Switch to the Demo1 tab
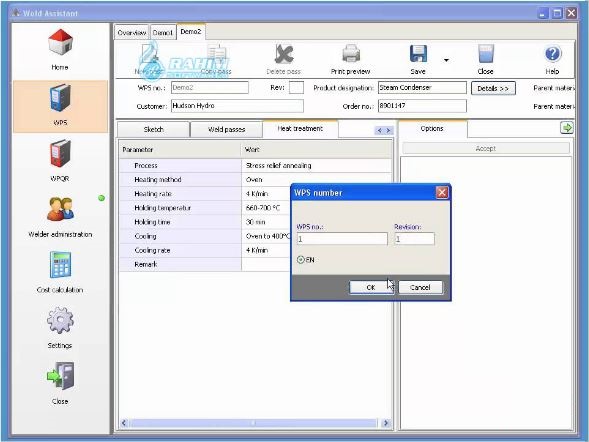The image size is (589, 442). 163,33
